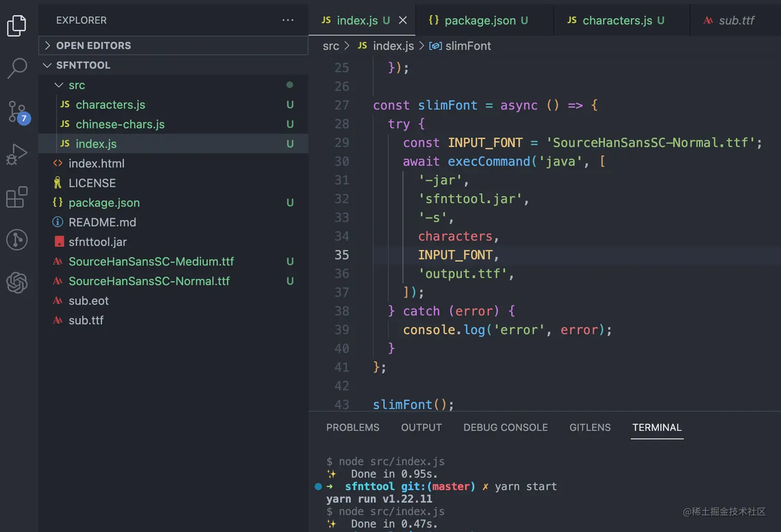Click 'yarn start' command in terminal

pos(526,487)
